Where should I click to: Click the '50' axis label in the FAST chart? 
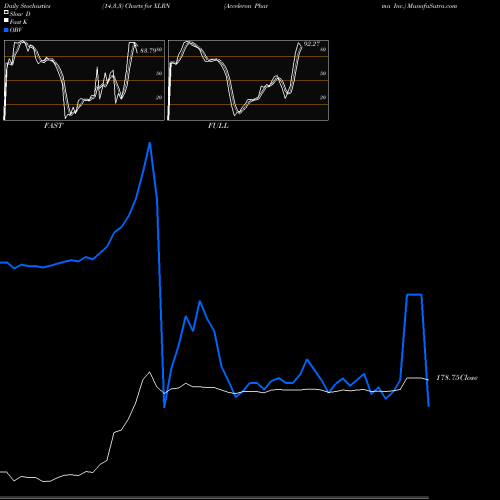(x=159, y=74)
